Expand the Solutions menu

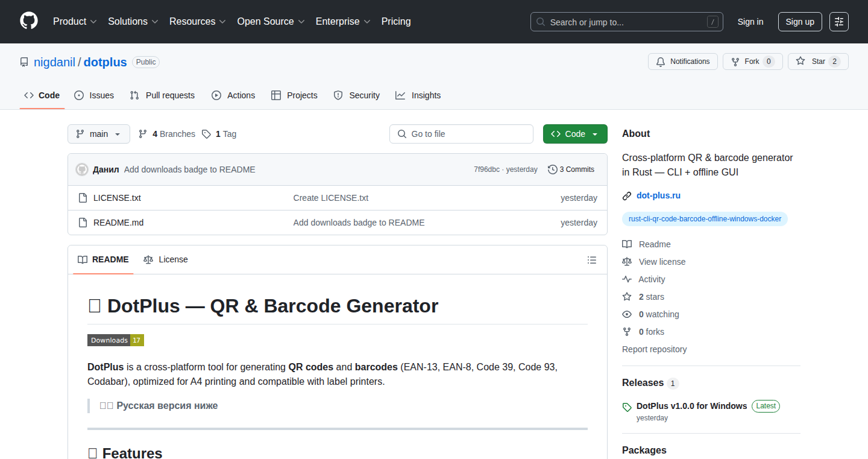tap(133, 21)
